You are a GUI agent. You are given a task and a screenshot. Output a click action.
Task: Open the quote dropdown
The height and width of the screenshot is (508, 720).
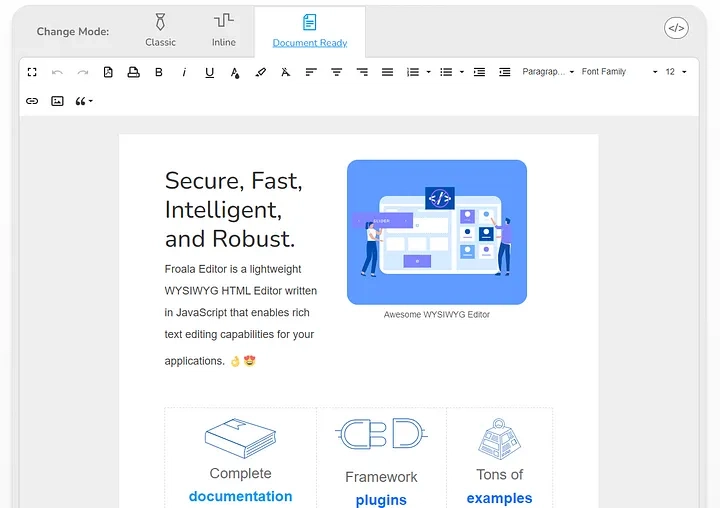pos(84,101)
